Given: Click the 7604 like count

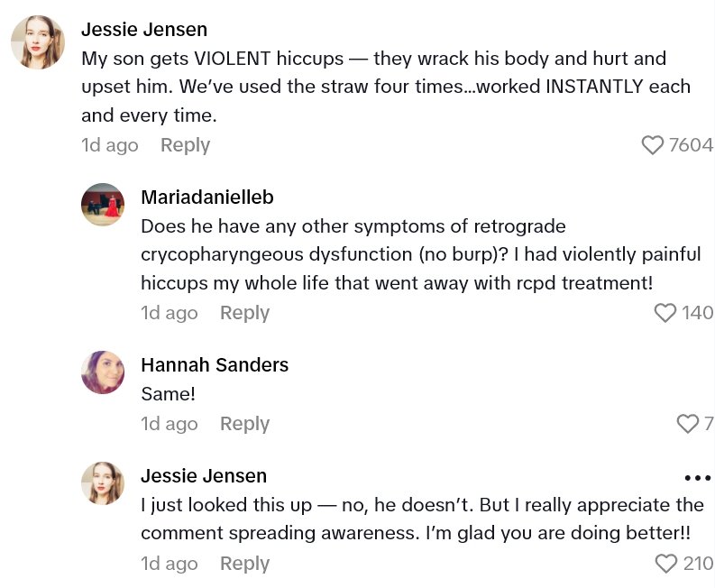Looking at the screenshot, I should click(691, 145).
